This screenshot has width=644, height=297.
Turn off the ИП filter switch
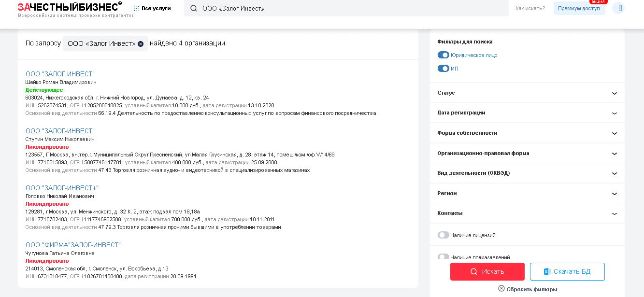(x=443, y=68)
